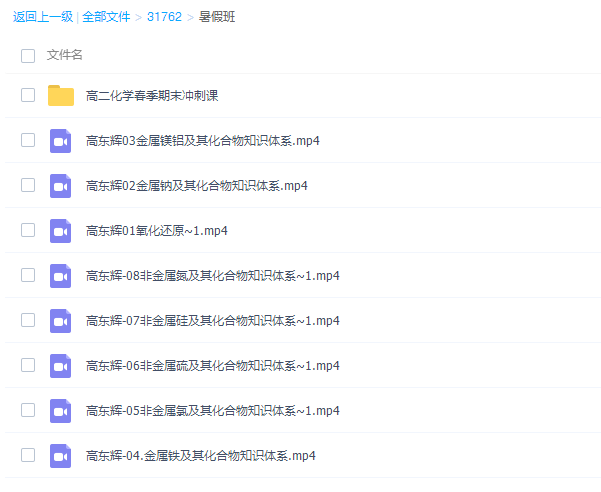The width and height of the screenshot is (601, 492).
Task: Click video icon of 高东辉03金属镁铝 file
Action: (61, 141)
